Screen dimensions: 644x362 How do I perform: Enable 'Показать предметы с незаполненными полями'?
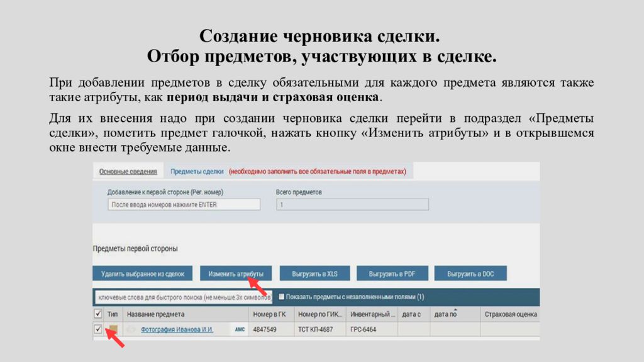282,297
